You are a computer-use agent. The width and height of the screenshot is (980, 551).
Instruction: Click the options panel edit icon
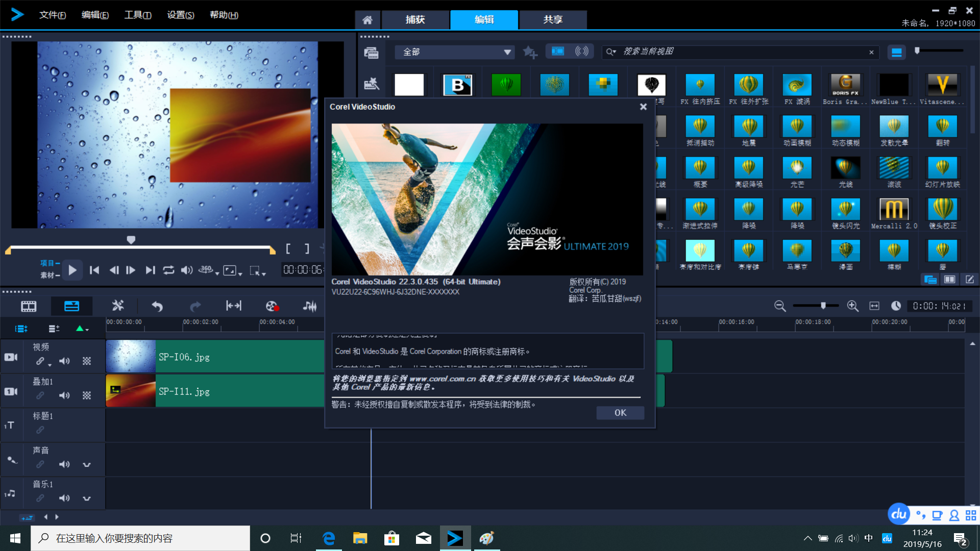pos(969,280)
